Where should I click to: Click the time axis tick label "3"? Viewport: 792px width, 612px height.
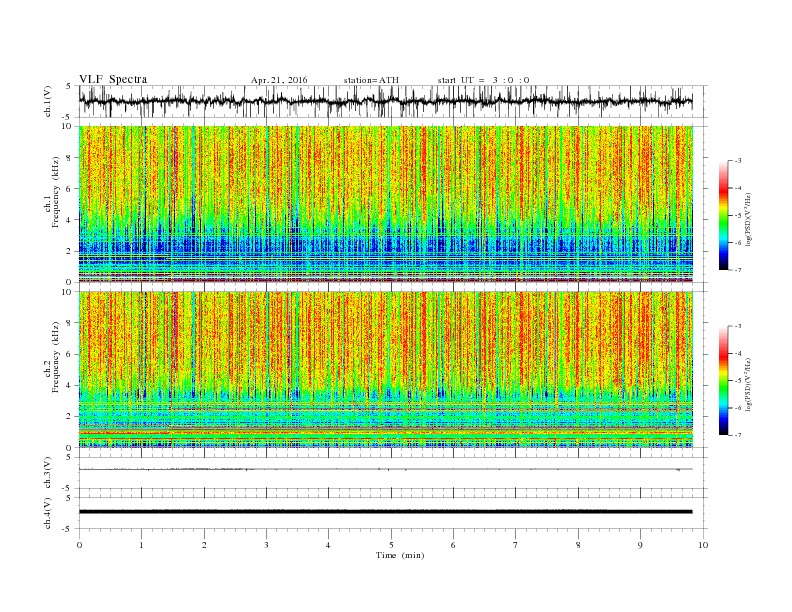(x=266, y=545)
